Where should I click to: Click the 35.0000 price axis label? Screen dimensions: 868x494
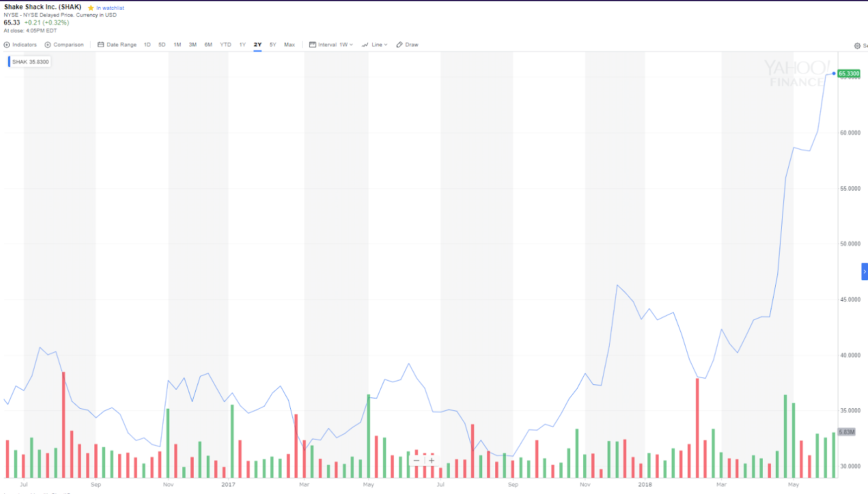click(x=850, y=411)
